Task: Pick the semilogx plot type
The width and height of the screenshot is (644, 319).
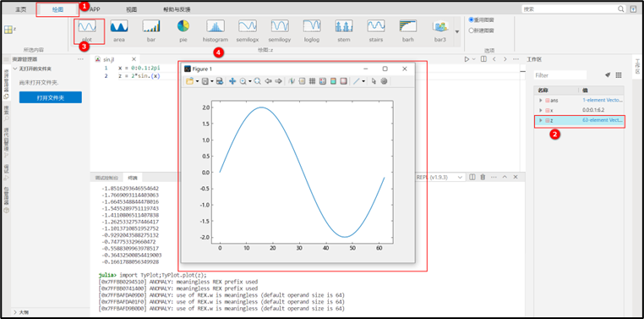Action: tap(248, 30)
